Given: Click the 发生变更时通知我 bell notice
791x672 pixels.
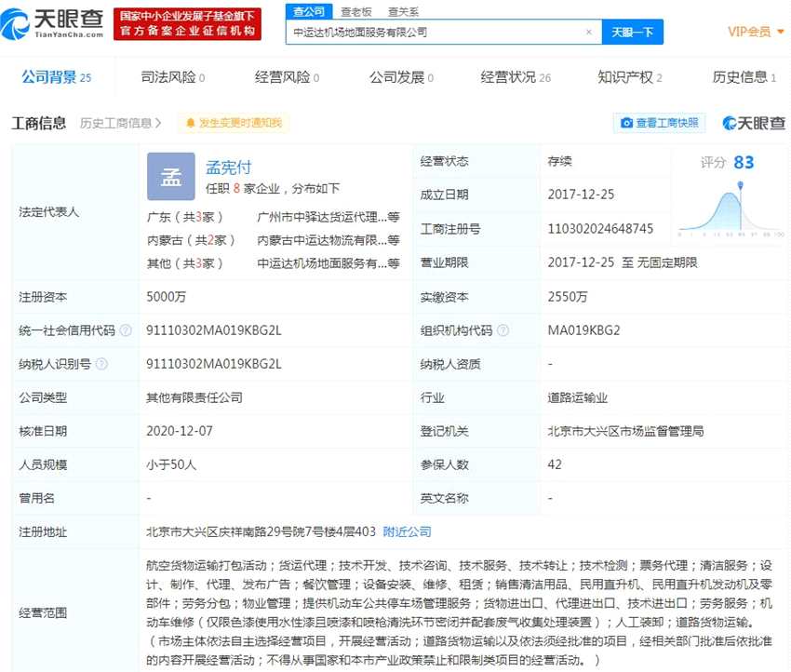Looking at the screenshot, I should coord(234,123).
